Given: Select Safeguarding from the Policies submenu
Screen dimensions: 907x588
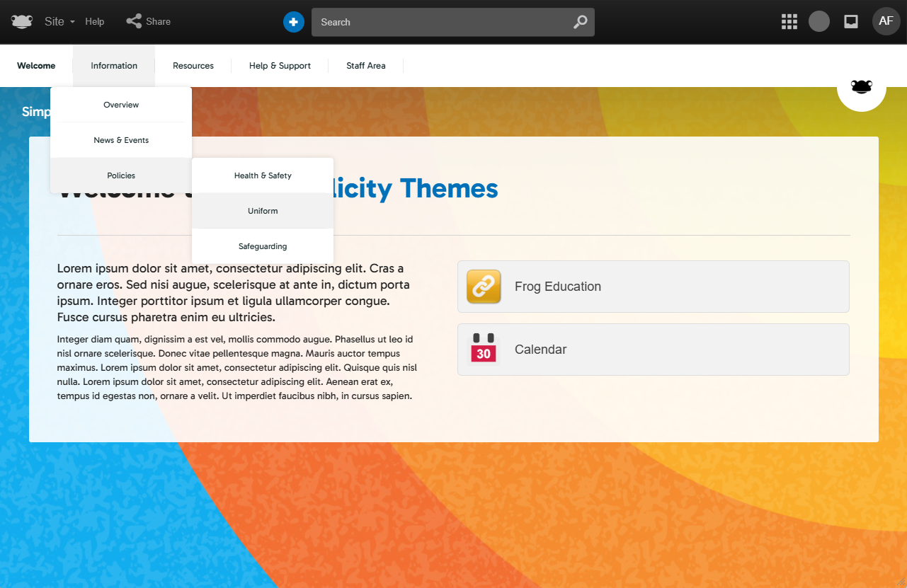Looking at the screenshot, I should pos(263,246).
